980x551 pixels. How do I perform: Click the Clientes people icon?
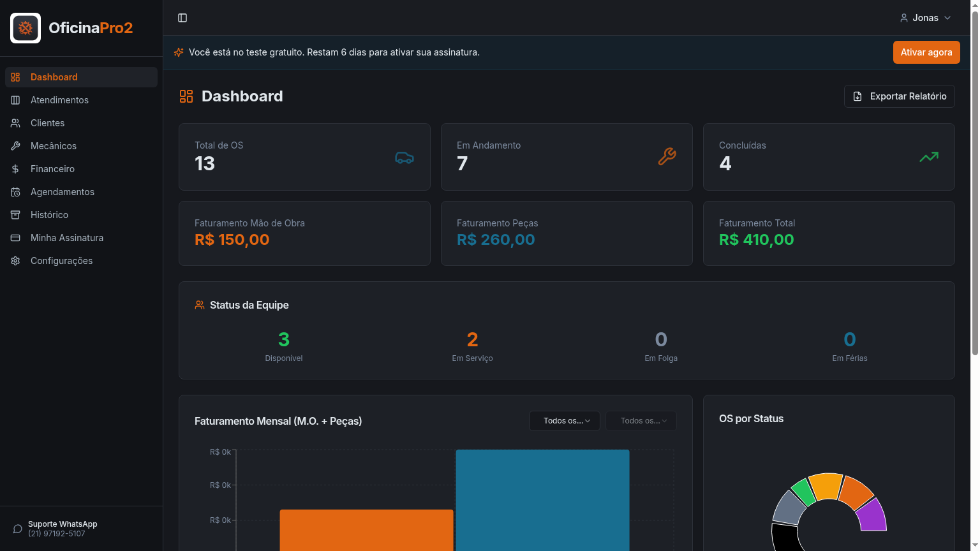click(15, 123)
